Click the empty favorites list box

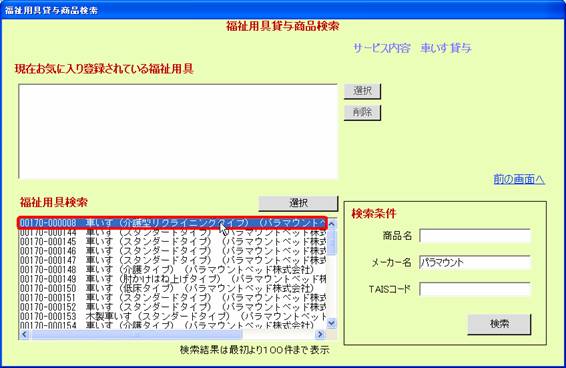click(178, 131)
